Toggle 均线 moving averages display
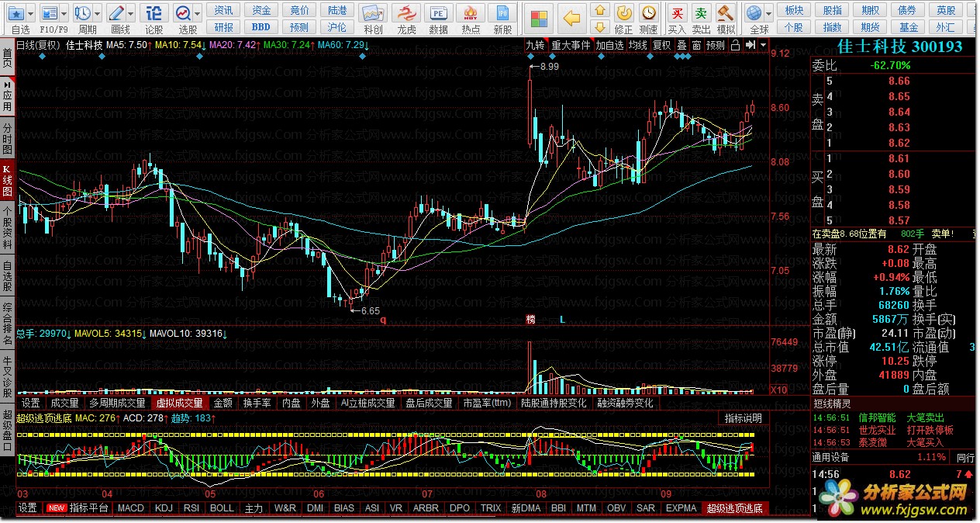Viewport: 980px width, 523px height. click(637, 45)
